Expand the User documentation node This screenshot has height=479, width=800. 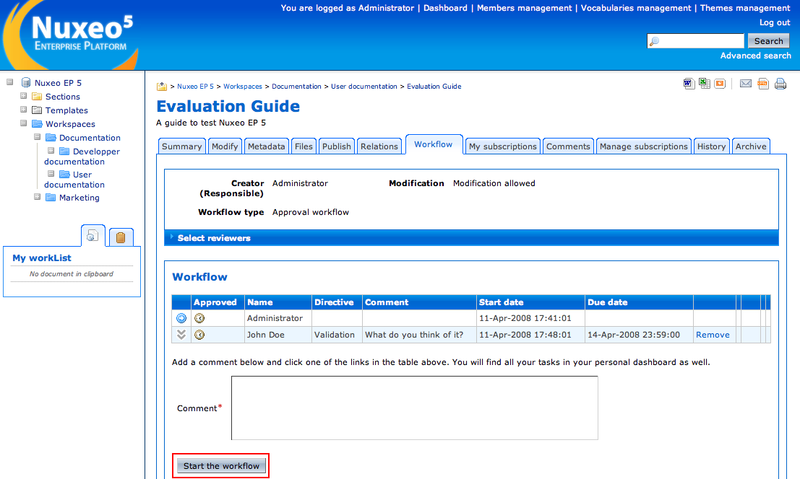pos(51,173)
